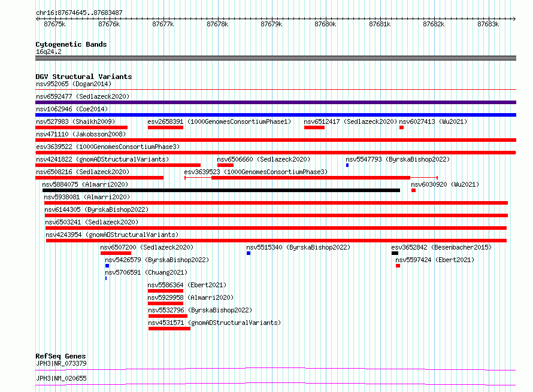Click the blue nsv5426579 marker
This screenshot has width=533, height=392.
(107, 266)
